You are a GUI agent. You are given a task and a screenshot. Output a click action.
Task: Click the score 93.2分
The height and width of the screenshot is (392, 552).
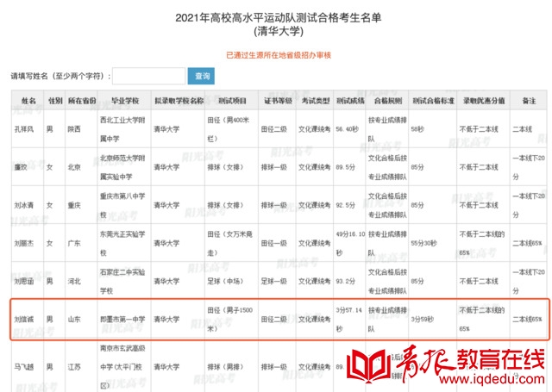345,281
